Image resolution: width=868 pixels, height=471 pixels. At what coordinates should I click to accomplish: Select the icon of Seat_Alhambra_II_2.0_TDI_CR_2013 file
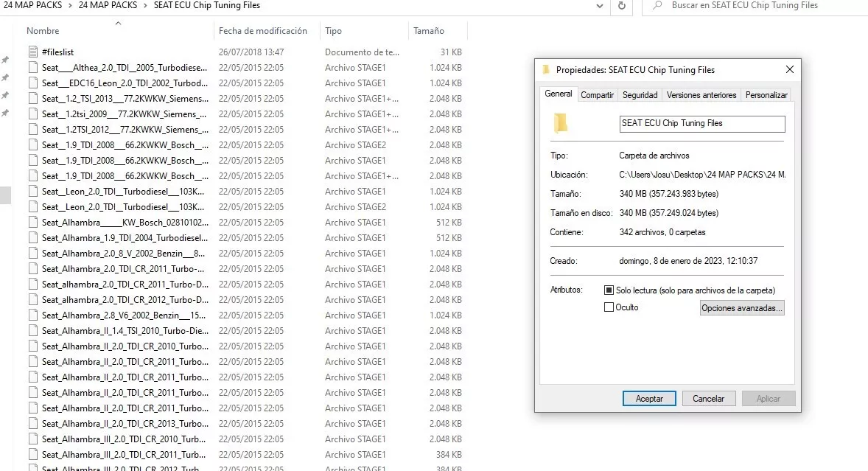pos(33,424)
